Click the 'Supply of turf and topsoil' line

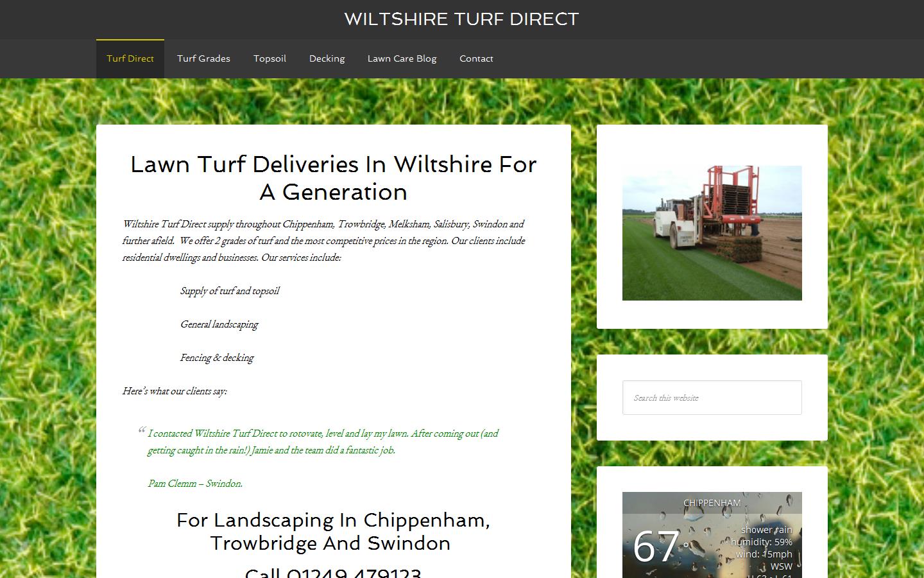click(x=230, y=291)
